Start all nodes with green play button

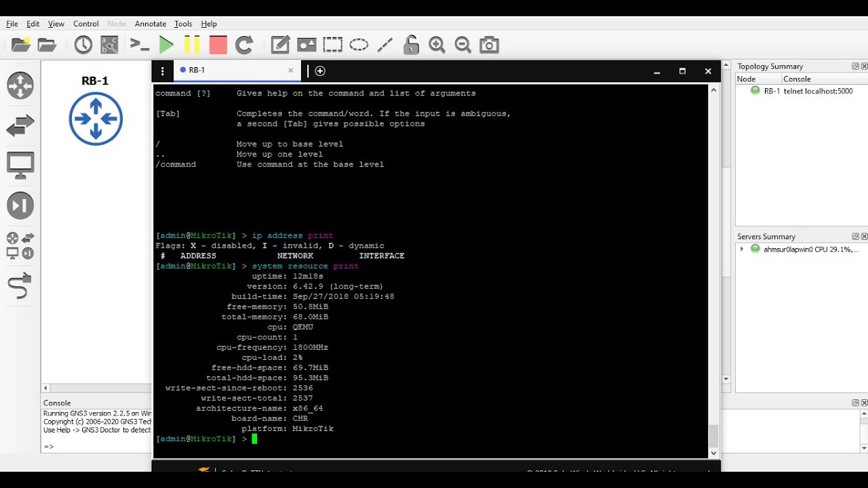point(166,45)
